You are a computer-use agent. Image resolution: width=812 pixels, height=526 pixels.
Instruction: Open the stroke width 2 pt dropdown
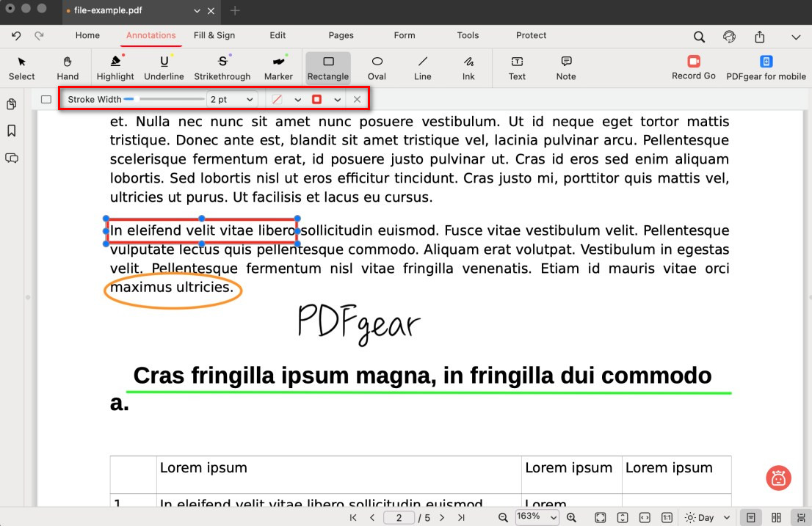[x=231, y=99]
